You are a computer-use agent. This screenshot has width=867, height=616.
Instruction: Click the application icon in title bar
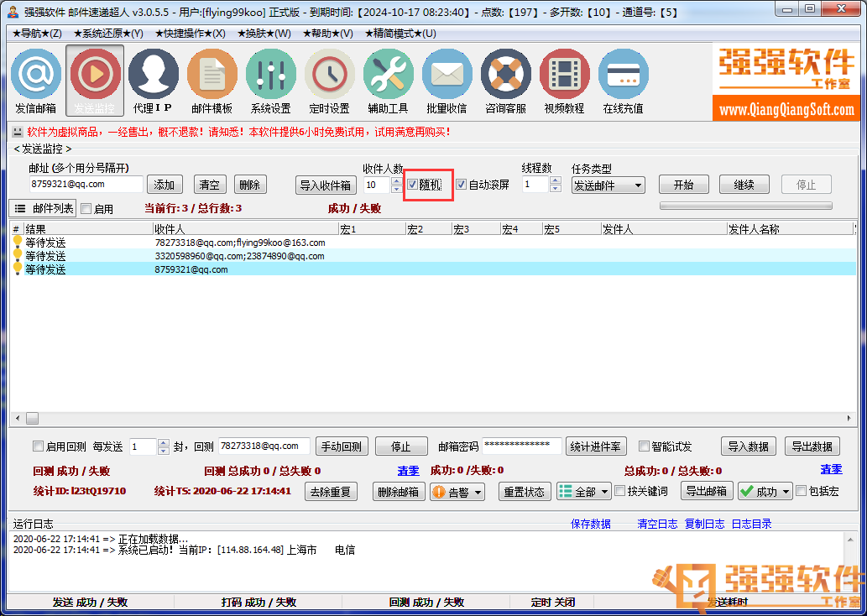(13, 12)
